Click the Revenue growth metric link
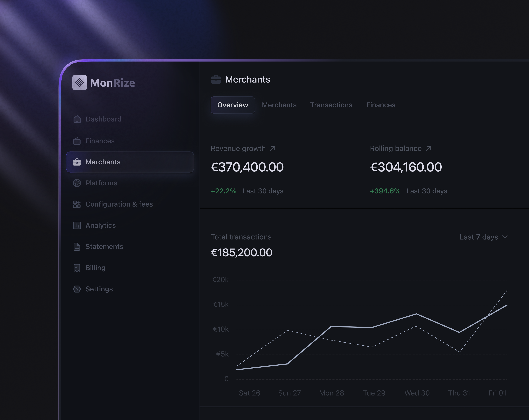 pyautogui.click(x=238, y=148)
